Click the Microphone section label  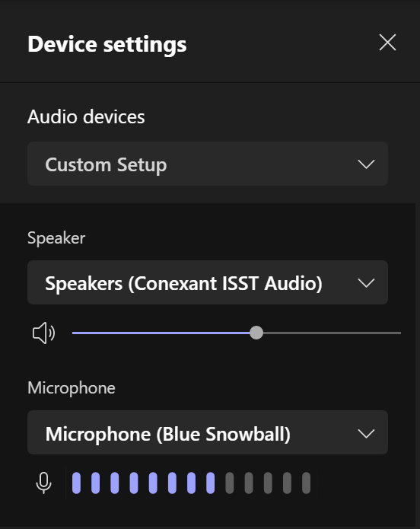[72, 388]
